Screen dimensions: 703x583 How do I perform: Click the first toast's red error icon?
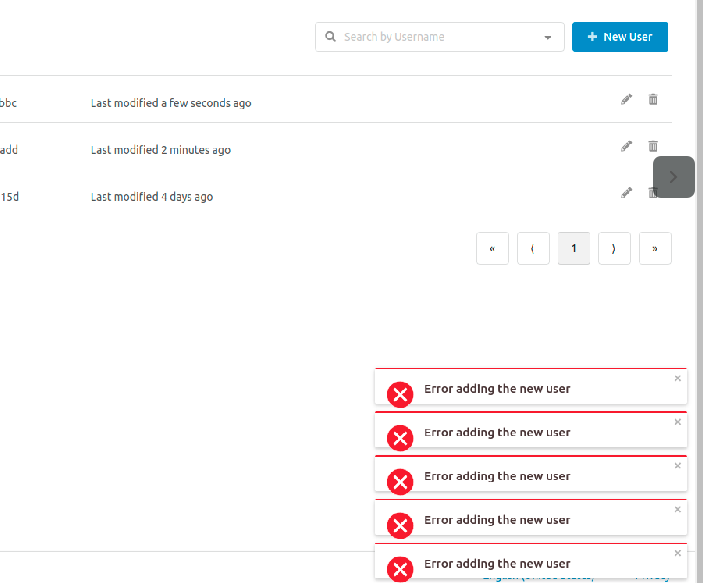(x=400, y=395)
